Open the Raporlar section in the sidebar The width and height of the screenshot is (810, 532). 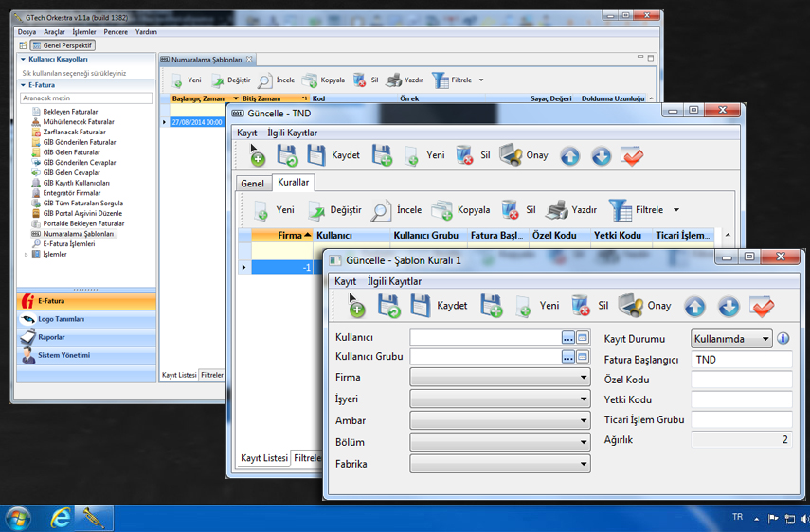click(x=52, y=337)
